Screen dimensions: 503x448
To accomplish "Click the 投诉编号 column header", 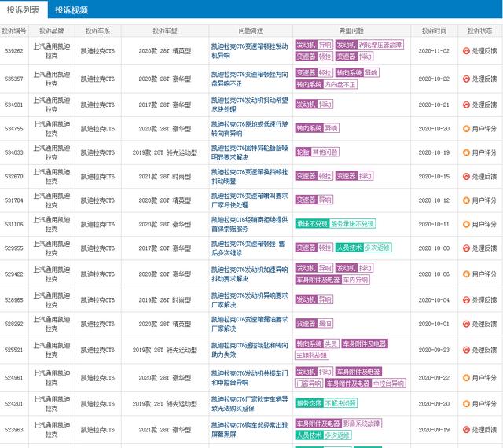I will tap(14, 31).
